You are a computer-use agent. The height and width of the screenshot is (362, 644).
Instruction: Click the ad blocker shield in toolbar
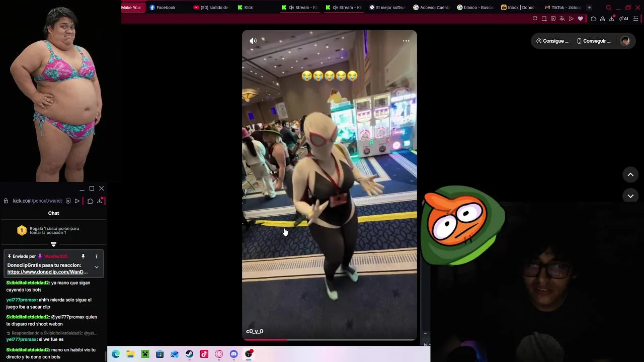point(553,19)
